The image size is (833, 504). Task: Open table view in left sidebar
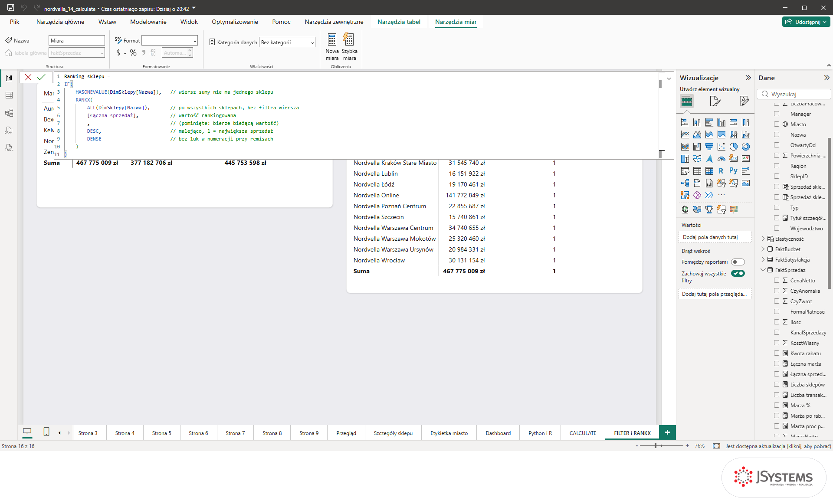9,95
